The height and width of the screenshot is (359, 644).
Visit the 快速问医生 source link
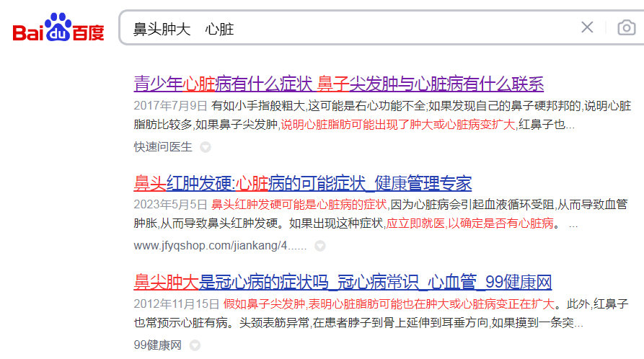163,147
